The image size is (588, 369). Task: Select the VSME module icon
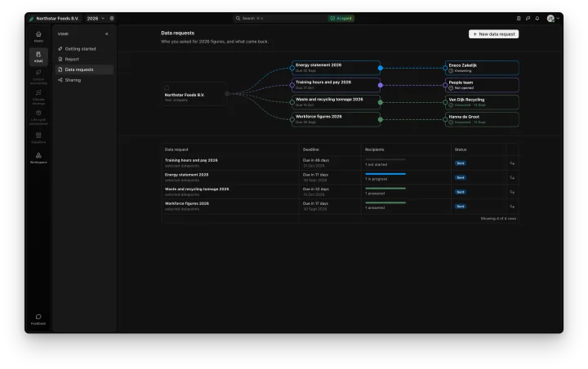38,56
